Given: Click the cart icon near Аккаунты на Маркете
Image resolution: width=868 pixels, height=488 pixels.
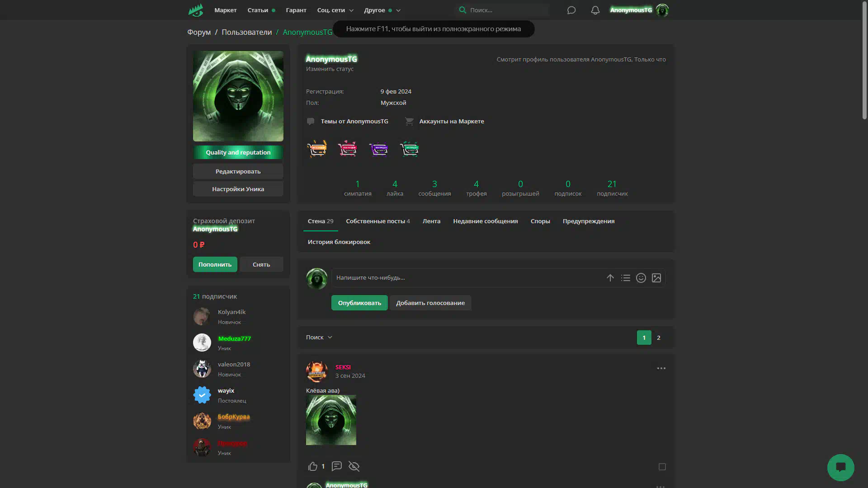Looking at the screenshot, I should tap(409, 121).
